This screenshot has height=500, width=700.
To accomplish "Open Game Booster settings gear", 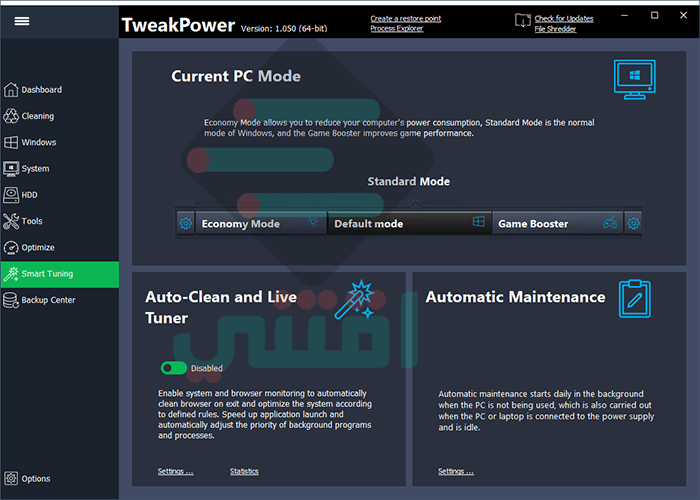I will click(633, 223).
